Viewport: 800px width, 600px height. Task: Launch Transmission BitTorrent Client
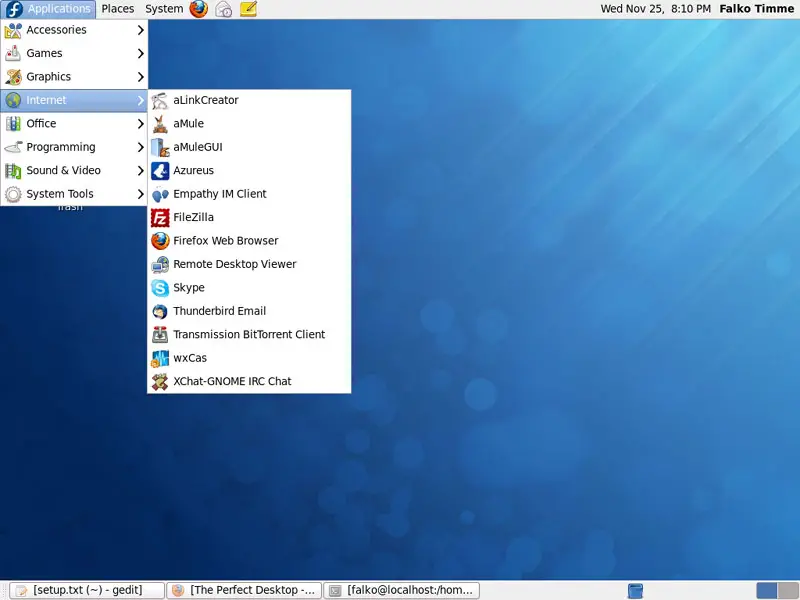point(248,335)
